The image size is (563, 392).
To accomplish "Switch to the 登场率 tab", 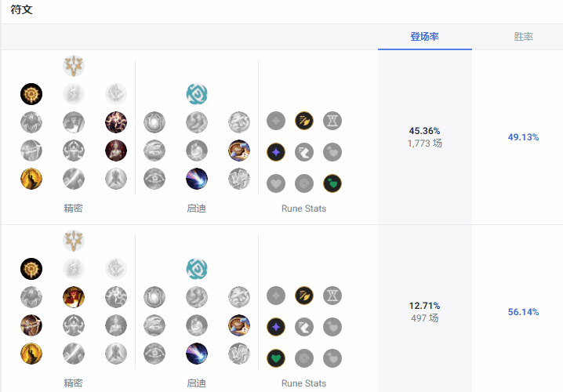I will [x=425, y=37].
